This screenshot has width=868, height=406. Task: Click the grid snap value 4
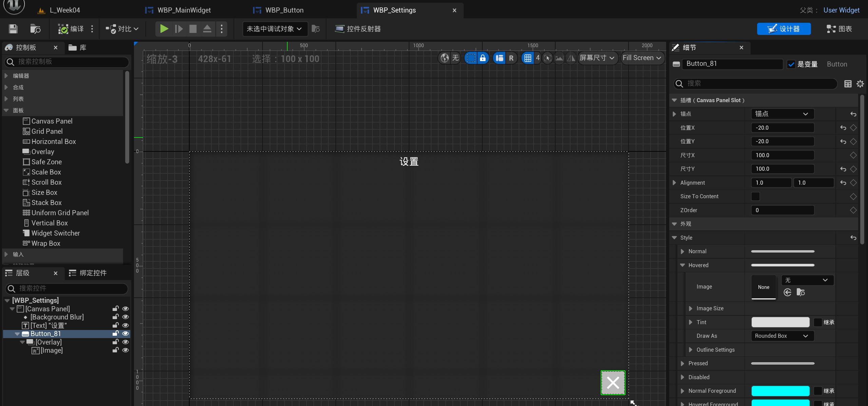[x=538, y=58]
